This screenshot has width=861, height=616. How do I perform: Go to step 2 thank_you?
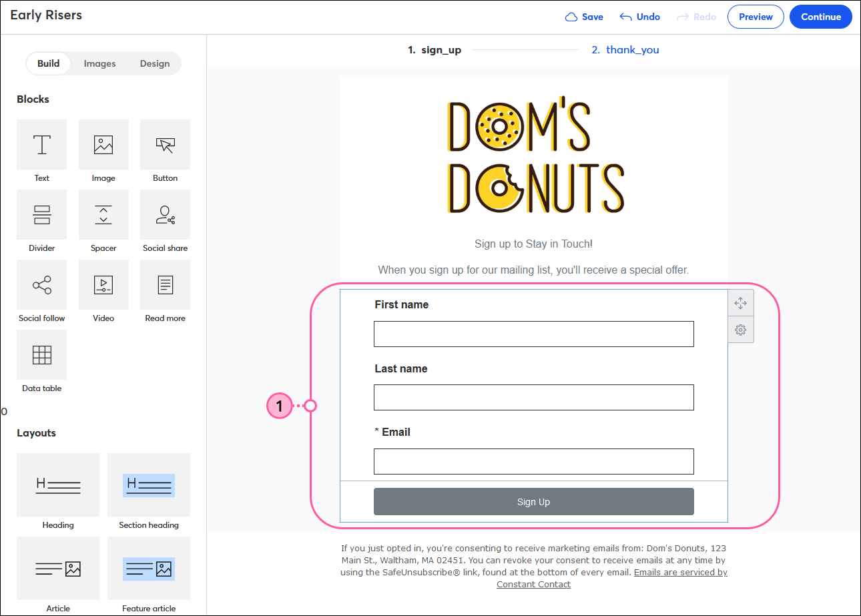[x=625, y=50]
